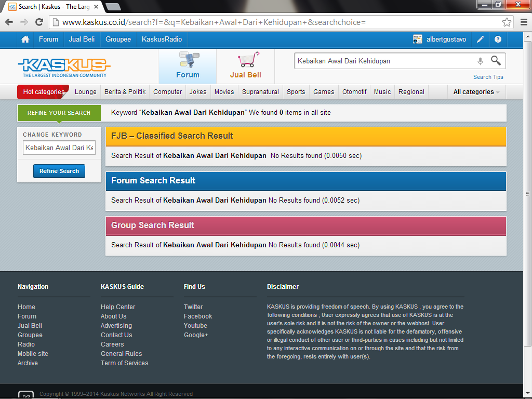Viewport: 532px width, 399px height.
Task: Open the help question mark icon
Action: pyautogui.click(x=498, y=39)
